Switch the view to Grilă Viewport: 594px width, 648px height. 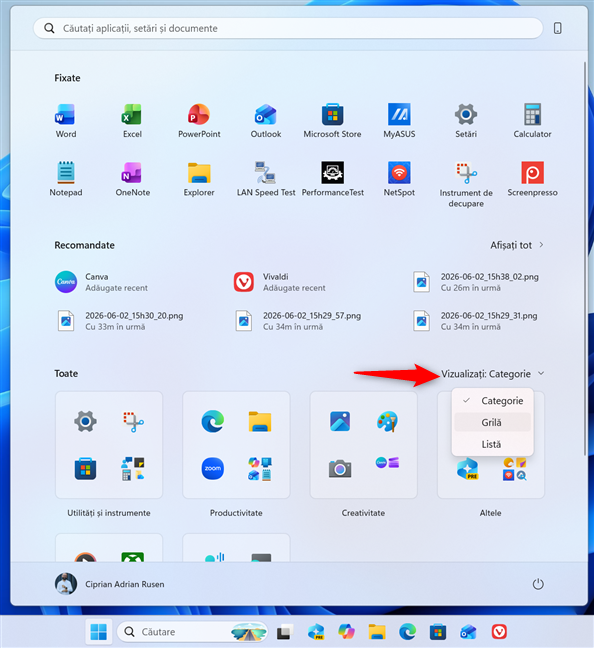point(492,422)
